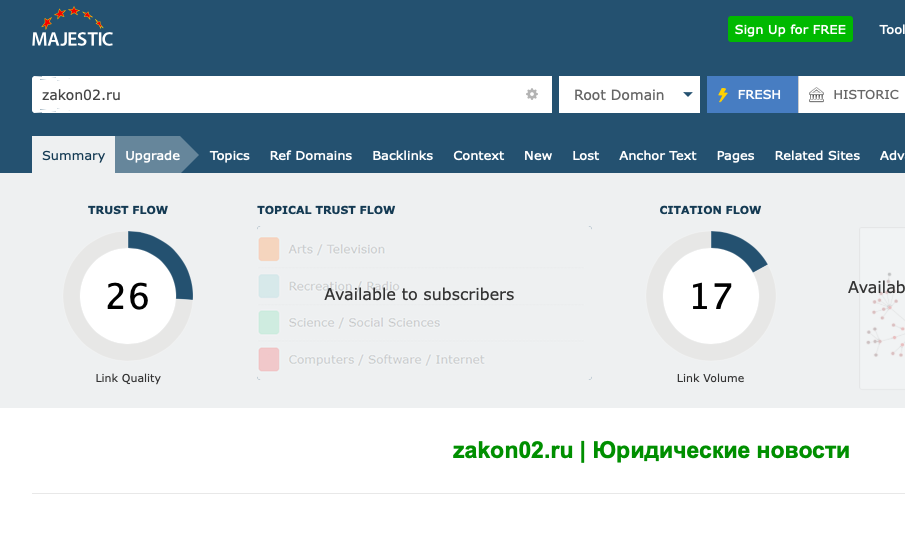The height and width of the screenshot is (535, 905).
Task: Click the TRUST FLOW heading
Action: pyautogui.click(x=128, y=210)
